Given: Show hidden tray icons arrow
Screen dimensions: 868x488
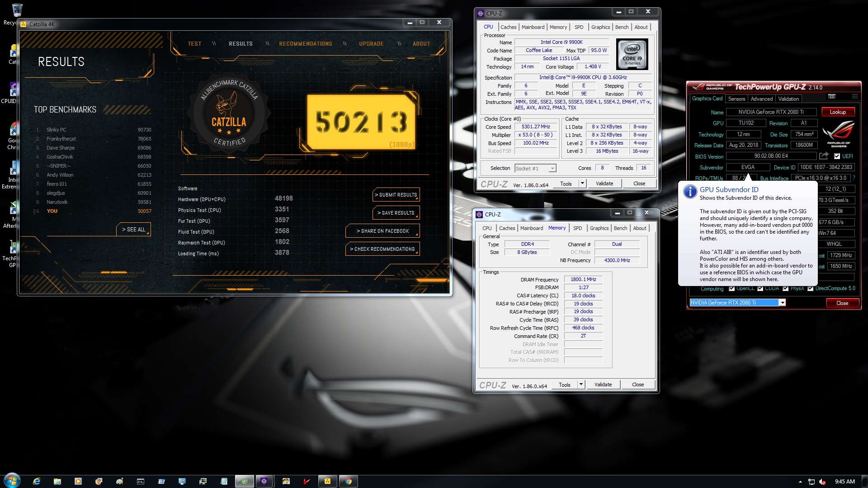Looking at the screenshot, I should click(800, 482).
